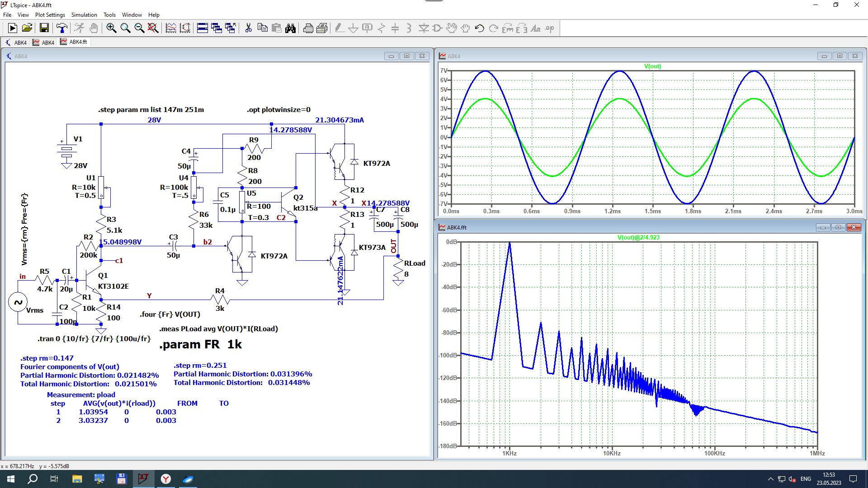Maximize the ABK4 schematic subwindow
This screenshot has width=868, height=488.
(x=406, y=56)
